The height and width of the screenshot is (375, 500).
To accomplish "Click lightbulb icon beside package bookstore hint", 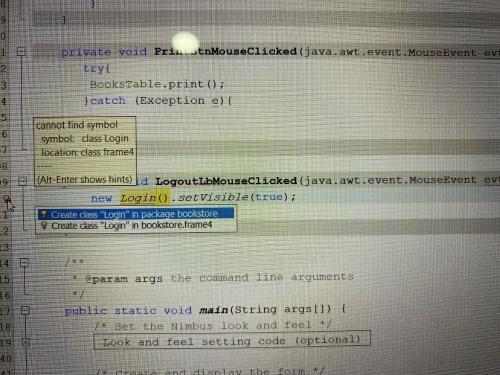I will tap(44, 214).
